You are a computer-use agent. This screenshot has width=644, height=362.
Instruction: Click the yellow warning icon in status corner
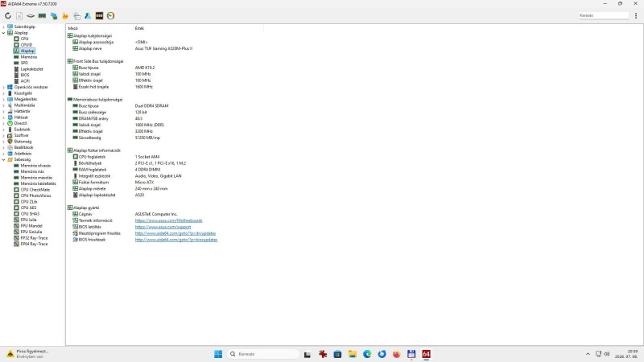click(x=10, y=354)
